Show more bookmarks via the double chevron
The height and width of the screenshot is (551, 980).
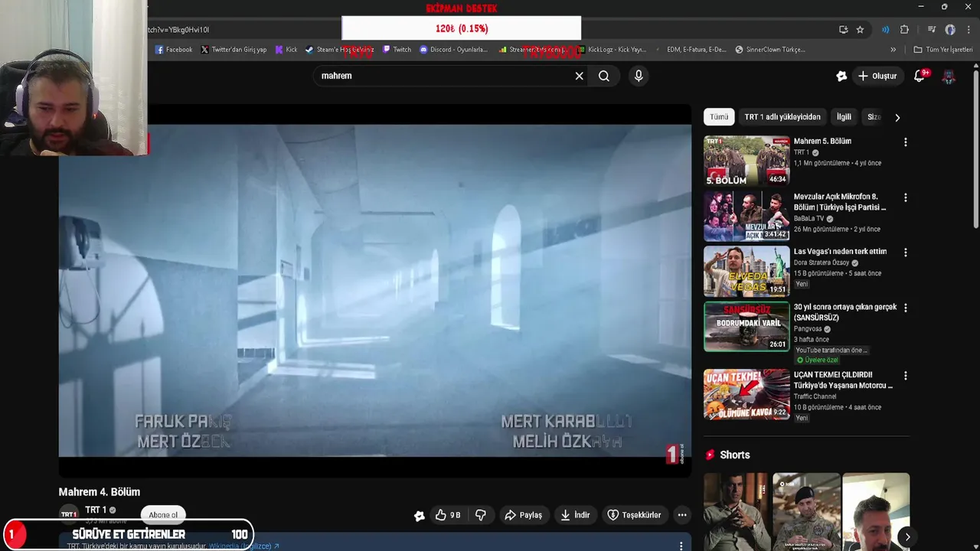coord(893,49)
